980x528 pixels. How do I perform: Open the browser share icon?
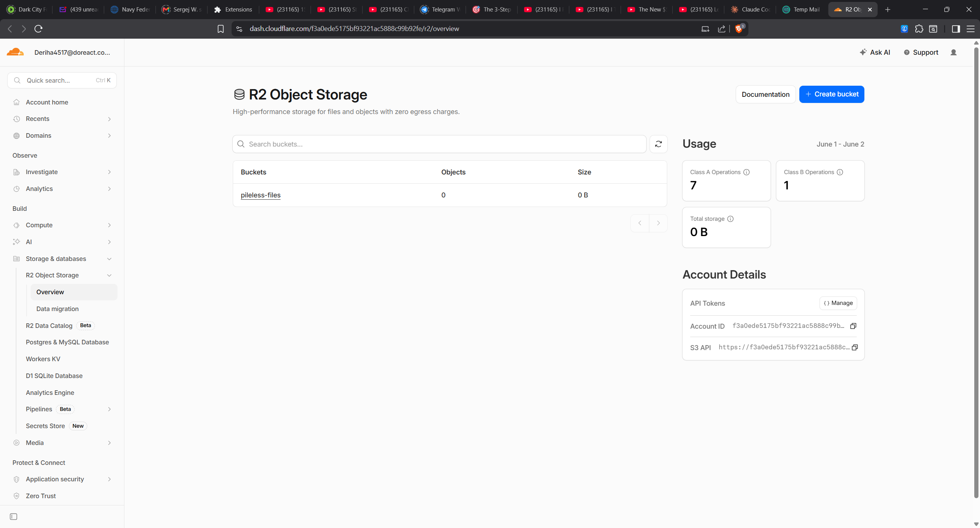722,29
